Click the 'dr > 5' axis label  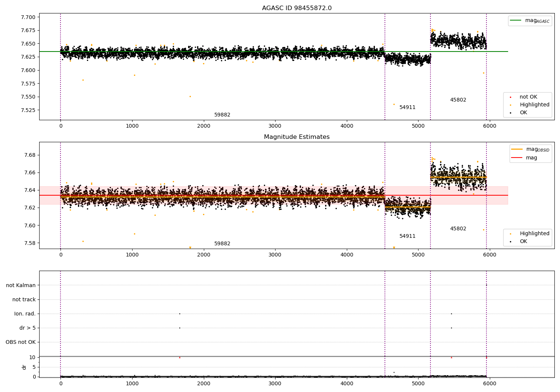pyautogui.click(x=28, y=328)
